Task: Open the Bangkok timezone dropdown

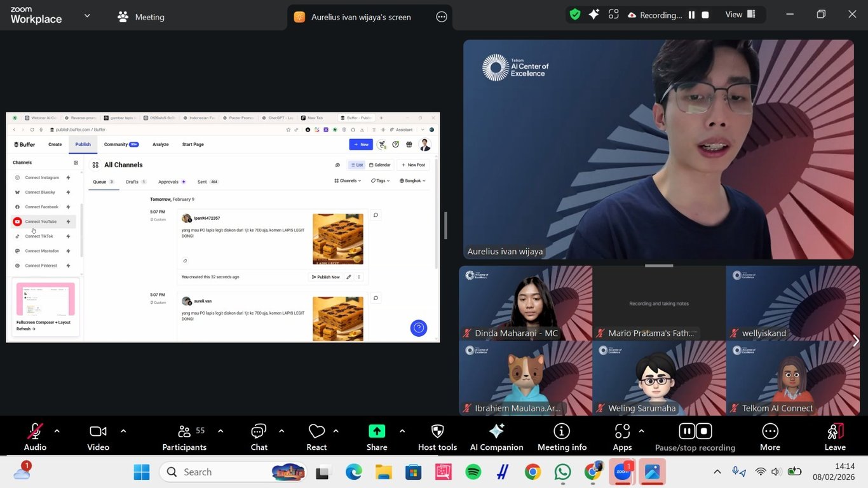Action: pos(412,180)
